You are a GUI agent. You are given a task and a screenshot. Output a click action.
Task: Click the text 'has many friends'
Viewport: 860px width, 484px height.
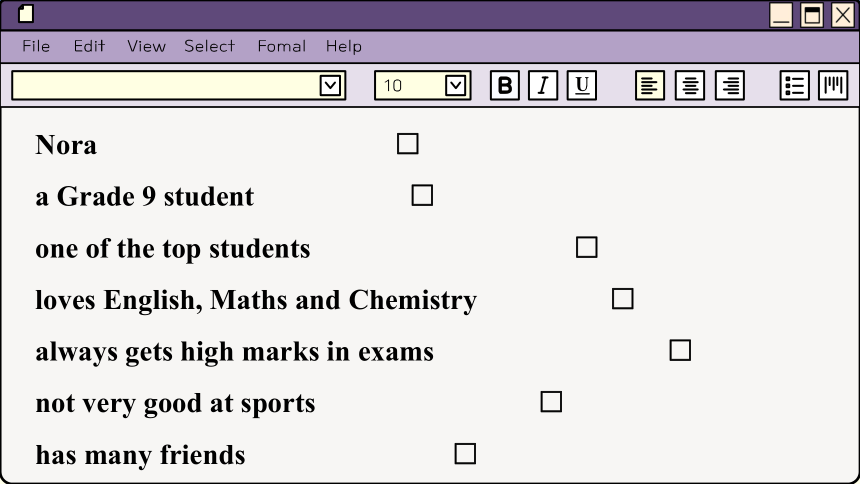140,455
